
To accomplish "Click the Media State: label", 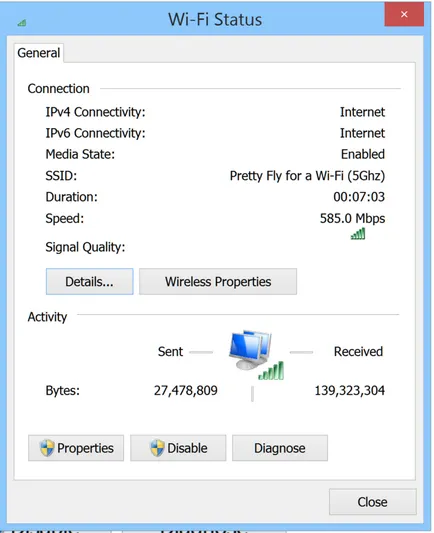I will click(80, 154).
